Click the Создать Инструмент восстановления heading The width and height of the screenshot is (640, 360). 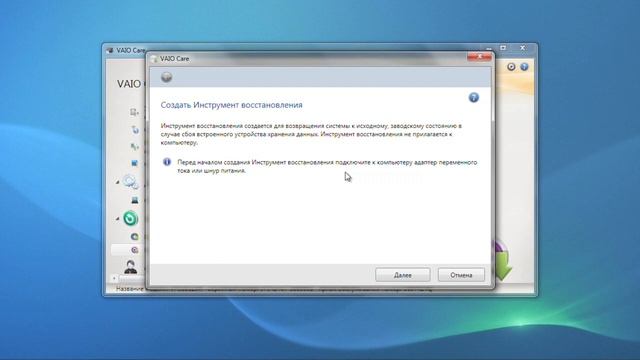(231, 105)
